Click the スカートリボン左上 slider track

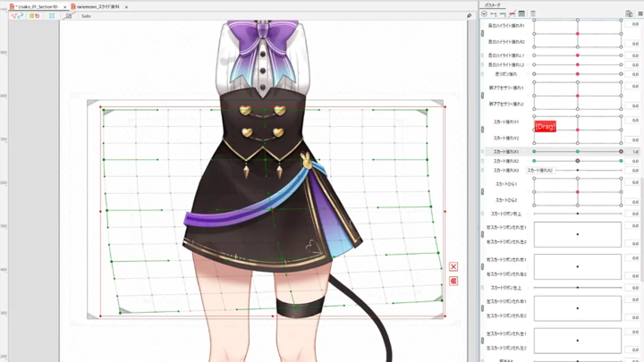tap(577, 287)
